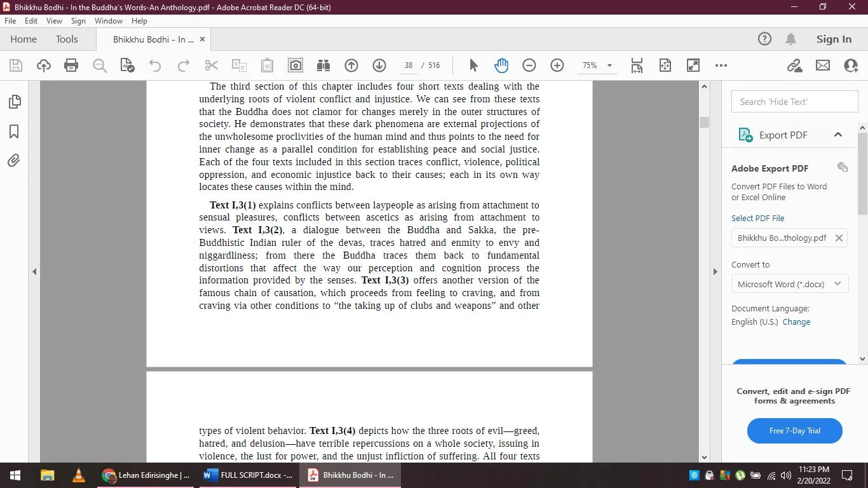Switch to the Tools tab
The image size is (868, 488).
pos(67,39)
